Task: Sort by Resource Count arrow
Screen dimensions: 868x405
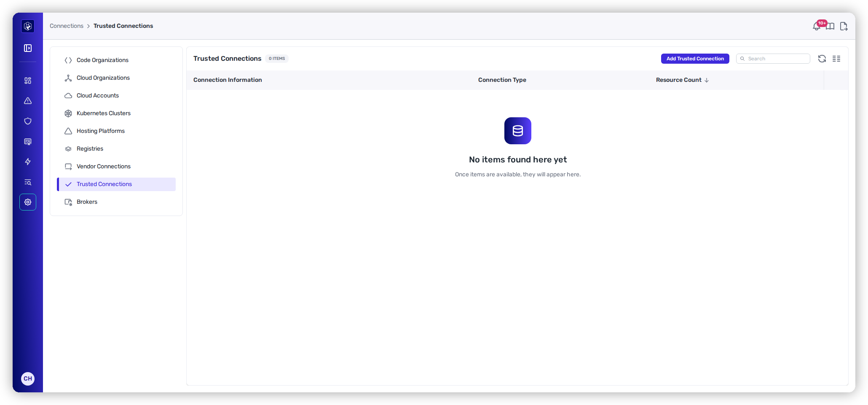Action: tap(707, 80)
